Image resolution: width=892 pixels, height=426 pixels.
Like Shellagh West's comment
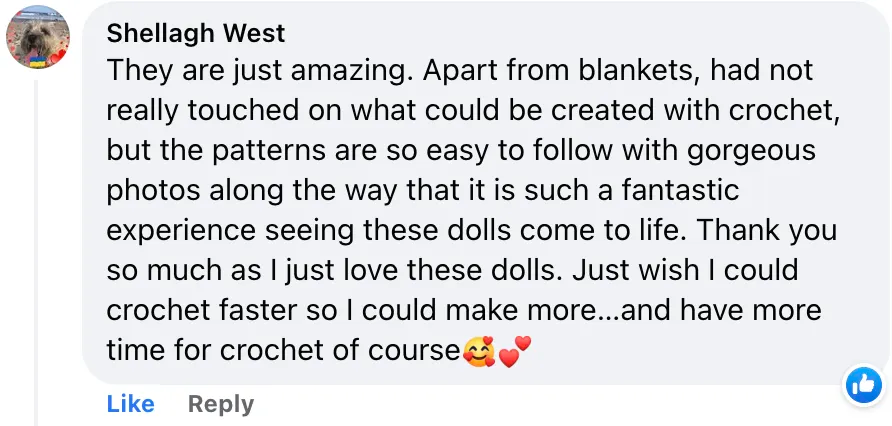(130, 404)
